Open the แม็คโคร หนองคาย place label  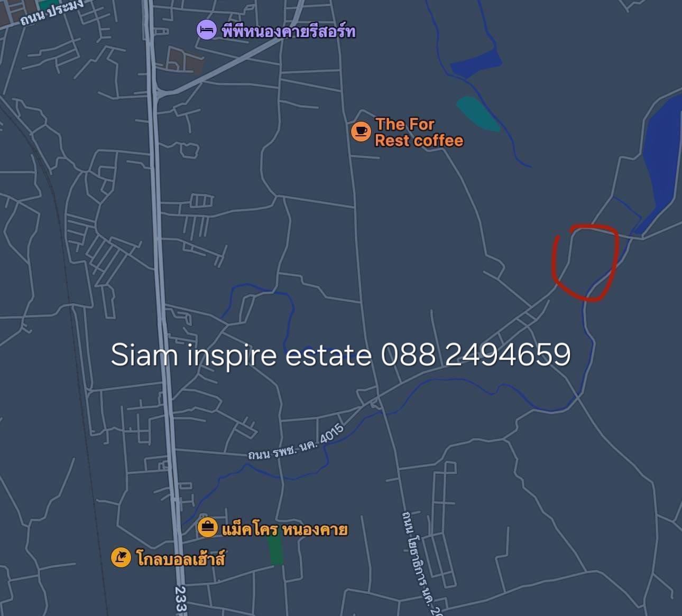tap(284, 529)
